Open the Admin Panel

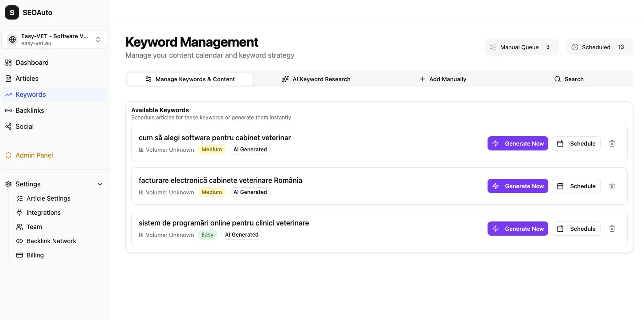pyautogui.click(x=34, y=155)
